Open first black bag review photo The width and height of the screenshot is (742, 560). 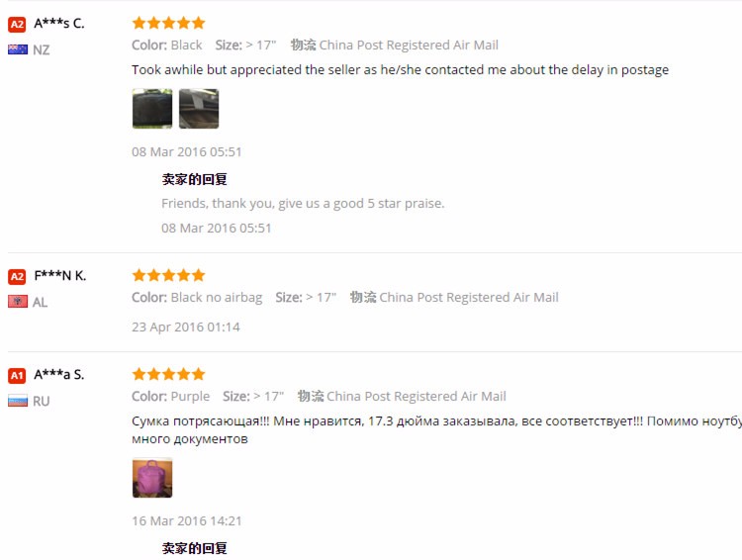152,109
